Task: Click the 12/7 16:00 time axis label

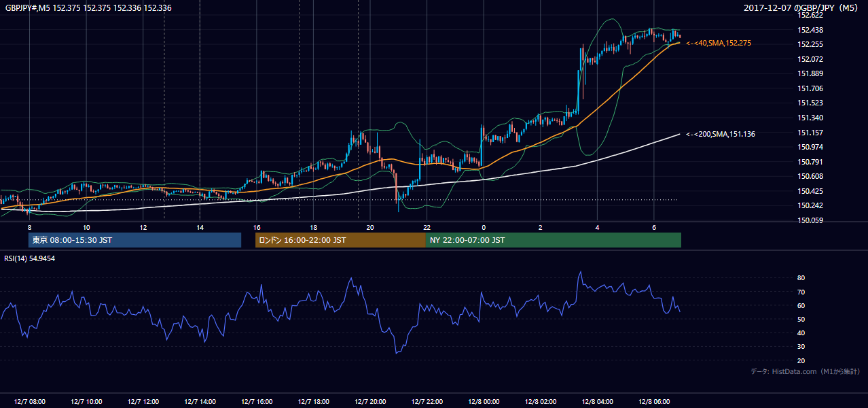Action: [x=257, y=401]
